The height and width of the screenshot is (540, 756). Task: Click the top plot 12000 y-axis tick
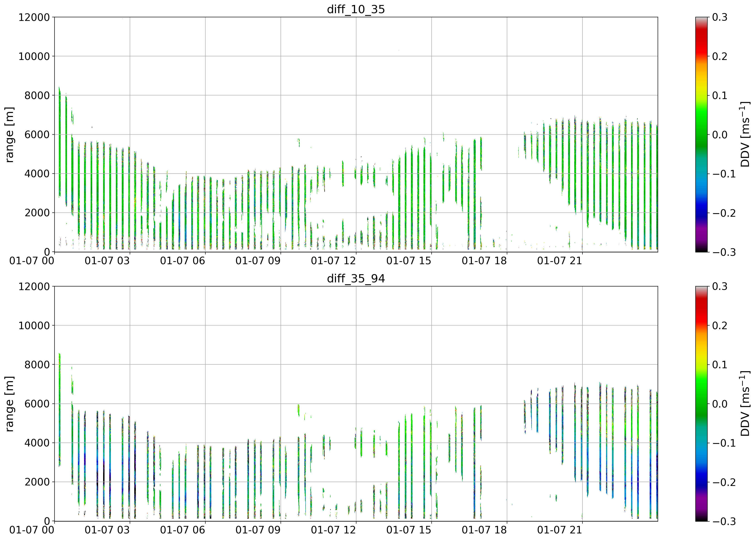pos(34,17)
